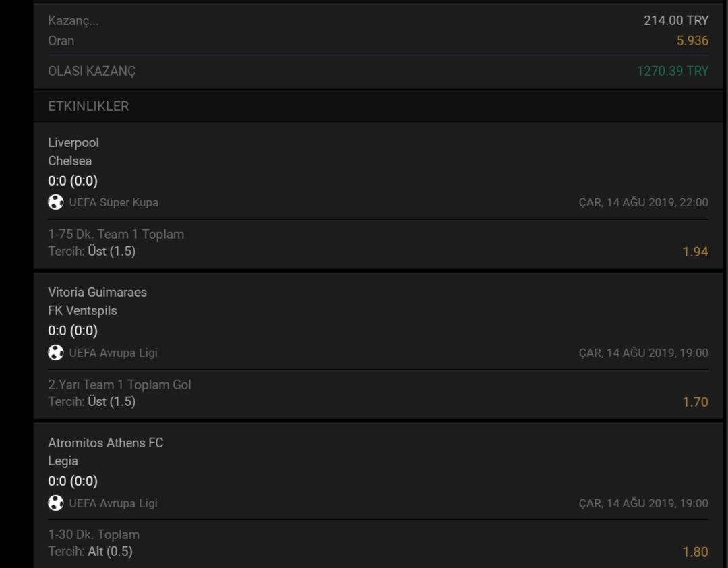Click the 2.Yarı Team 1 Toplam Gol market
This screenshot has height=568, width=728.
[x=119, y=385]
